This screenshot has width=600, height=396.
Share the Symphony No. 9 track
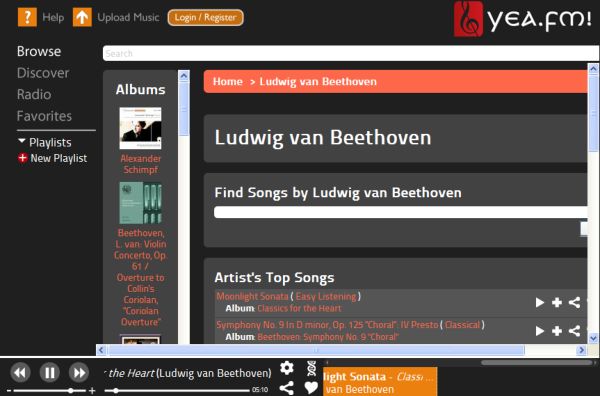574,331
